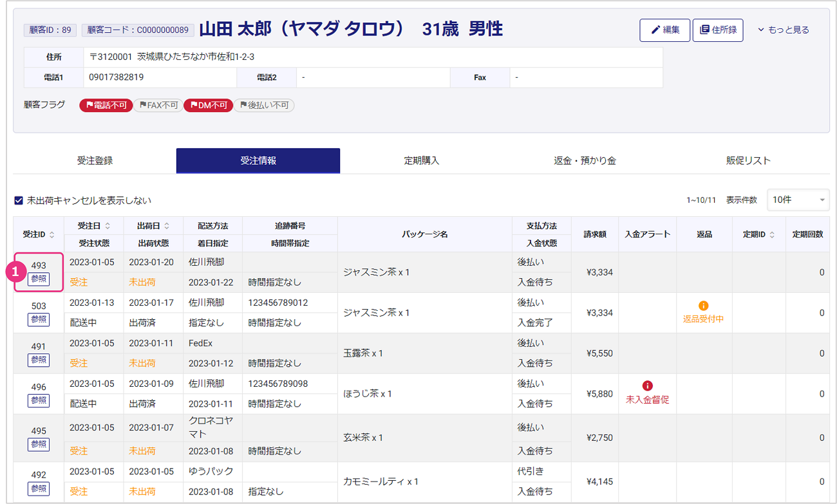Click 参照 button for order 493

(39, 279)
